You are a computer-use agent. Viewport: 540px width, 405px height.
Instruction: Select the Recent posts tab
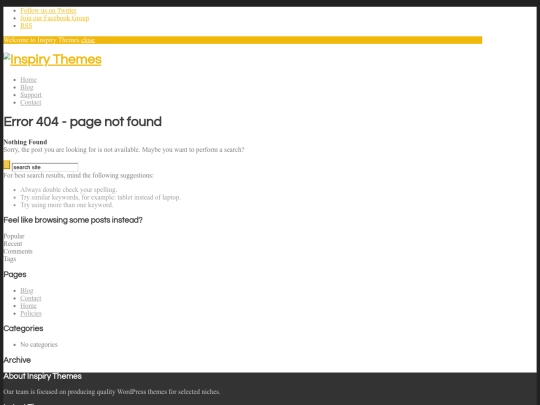pyautogui.click(x=13, y=244)
